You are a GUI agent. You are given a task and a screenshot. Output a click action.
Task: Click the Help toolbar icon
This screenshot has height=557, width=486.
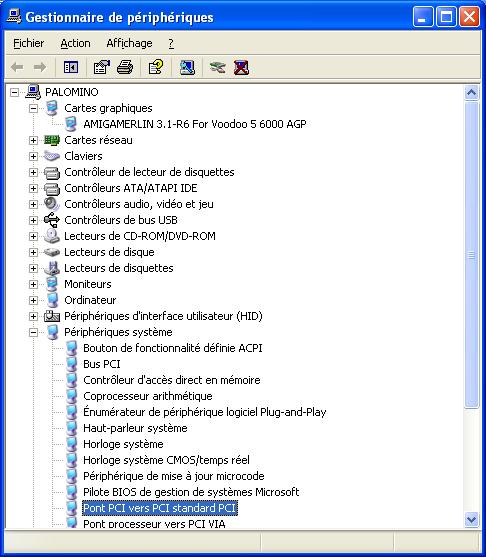point(156,67)
